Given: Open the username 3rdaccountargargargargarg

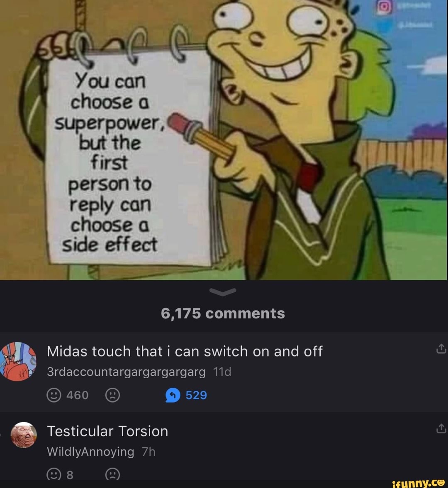Looking at the screenshot, I should [126, 372].
